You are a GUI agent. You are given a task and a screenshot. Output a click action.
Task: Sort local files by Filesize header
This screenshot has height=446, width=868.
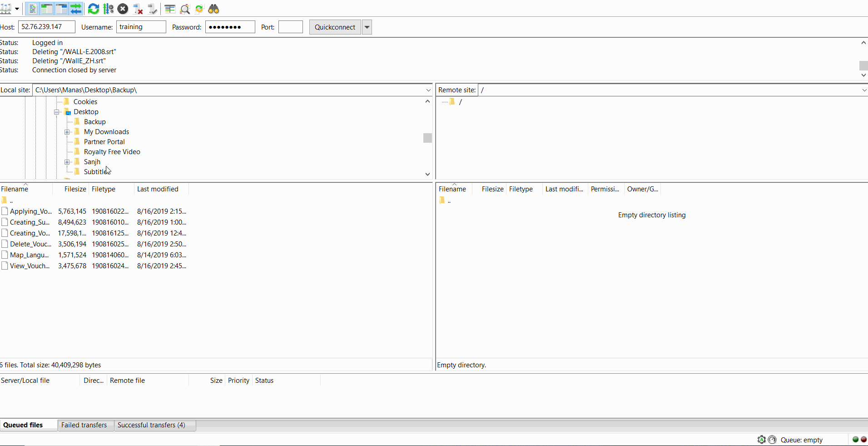click(70, 189)
